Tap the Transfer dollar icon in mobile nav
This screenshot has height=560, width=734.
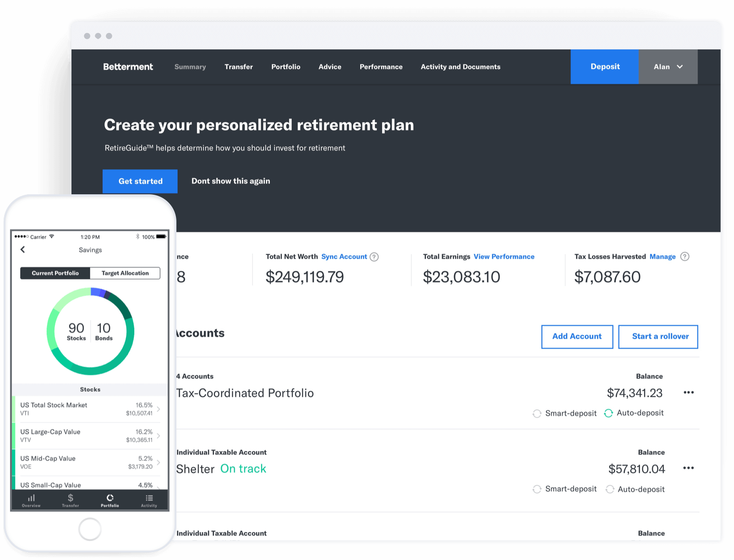71,500
